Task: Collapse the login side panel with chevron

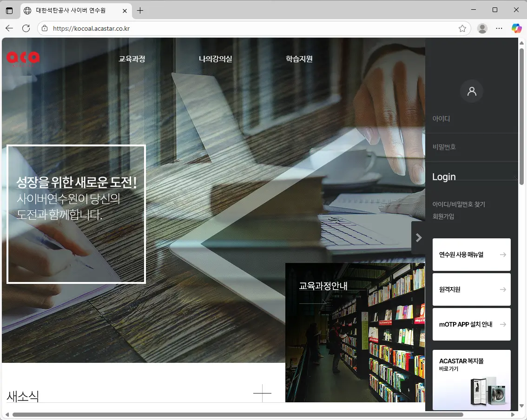Action: point(418,237)
